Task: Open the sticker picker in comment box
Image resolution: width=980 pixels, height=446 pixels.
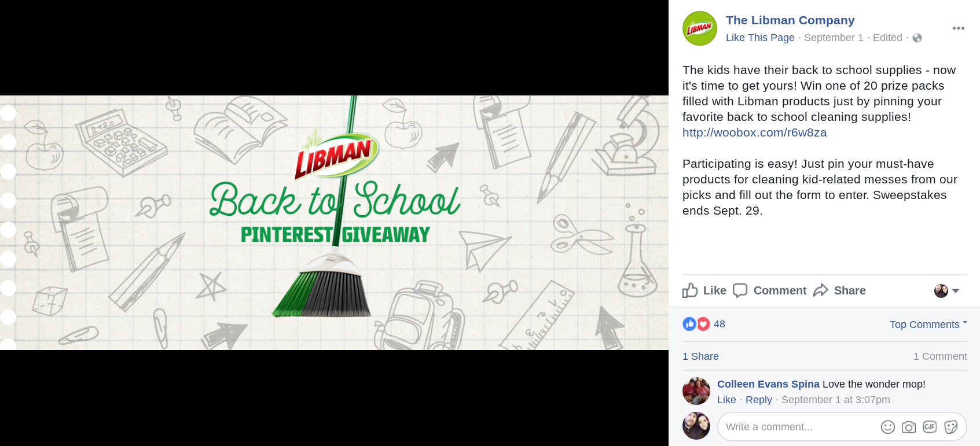Action: click(950, 427)
